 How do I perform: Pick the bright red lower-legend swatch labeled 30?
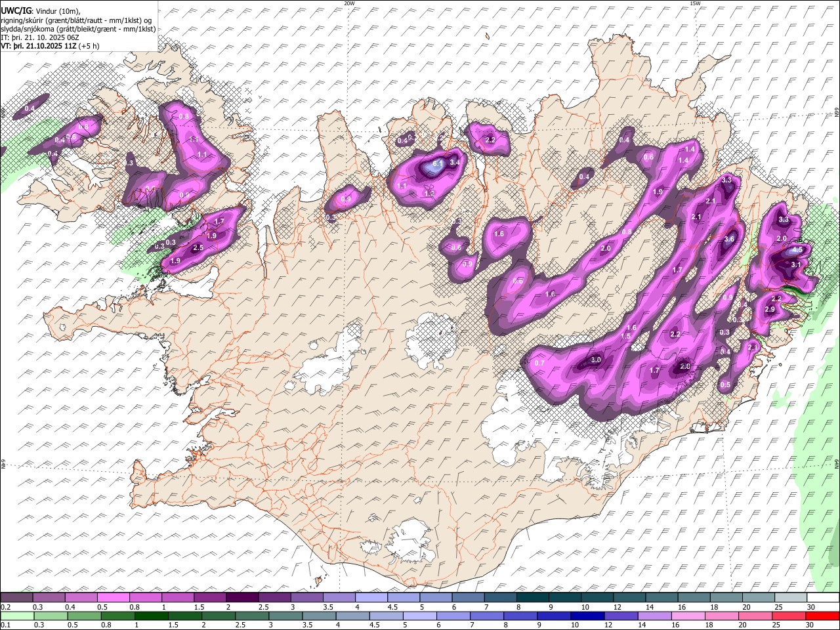point(823,616)
